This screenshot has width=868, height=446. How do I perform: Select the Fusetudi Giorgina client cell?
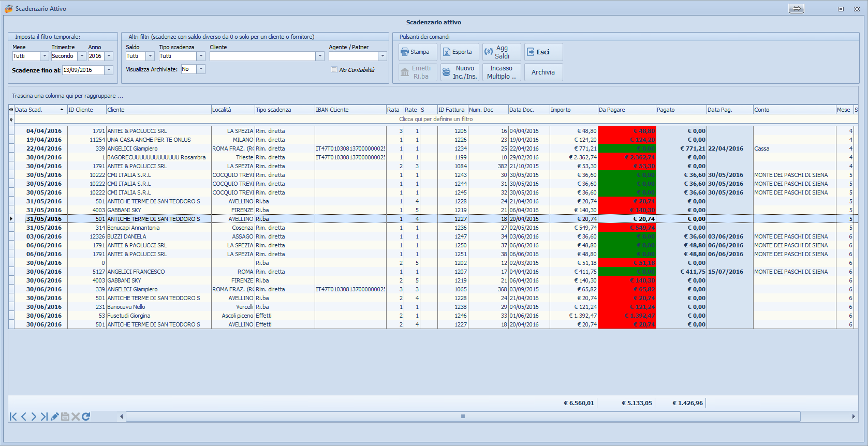click(159, 316)
